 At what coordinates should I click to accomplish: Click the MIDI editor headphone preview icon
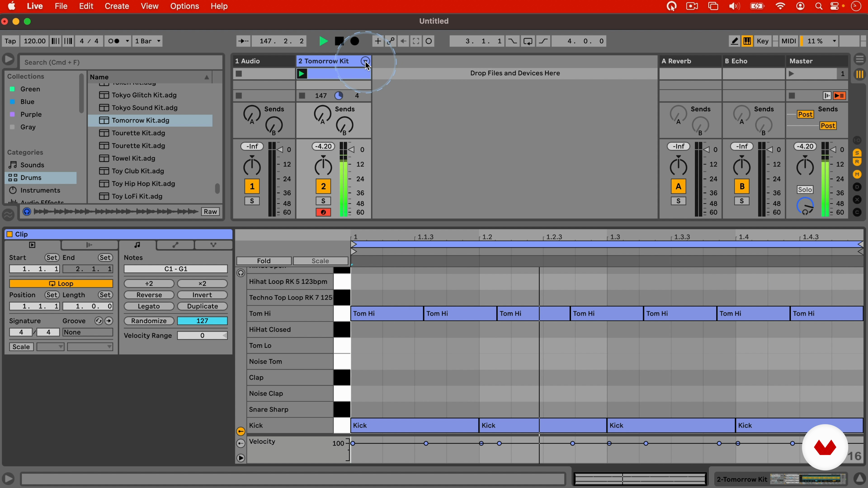click(x=241, y=273)
